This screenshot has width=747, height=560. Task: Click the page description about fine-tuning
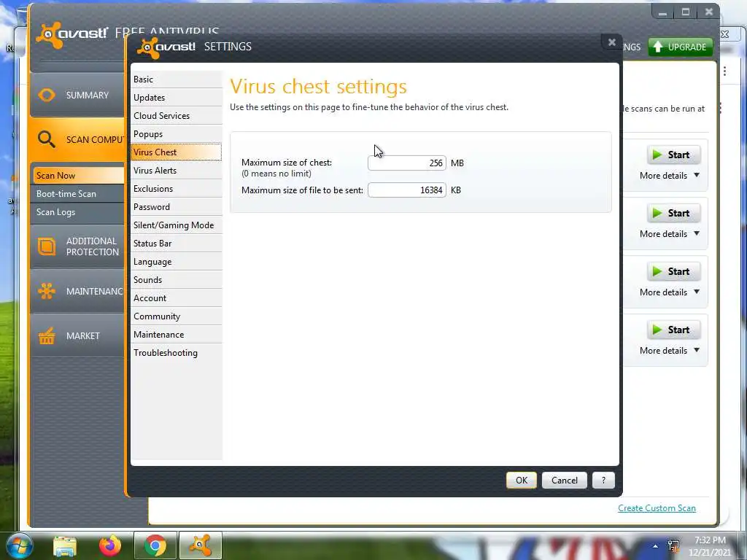coord(368,107)
